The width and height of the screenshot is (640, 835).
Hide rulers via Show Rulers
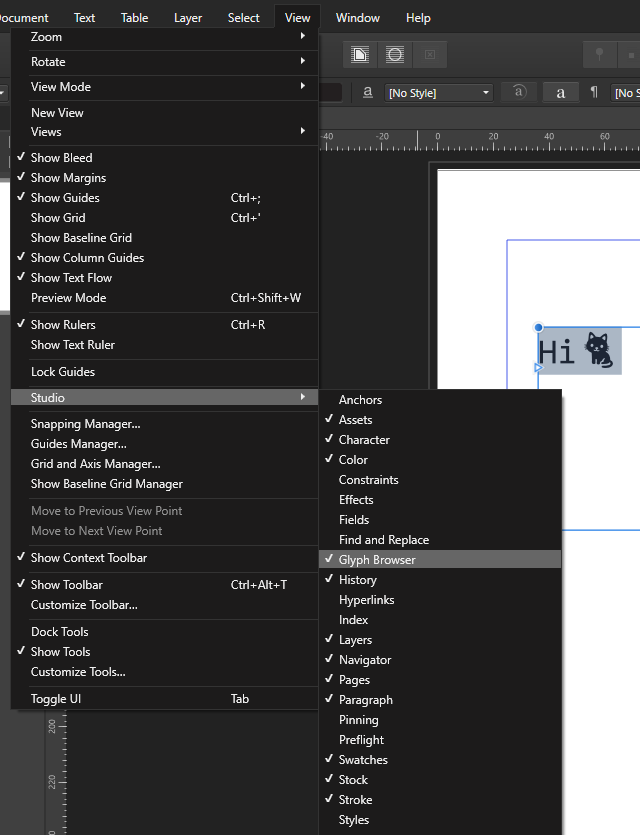coord(165,325)
